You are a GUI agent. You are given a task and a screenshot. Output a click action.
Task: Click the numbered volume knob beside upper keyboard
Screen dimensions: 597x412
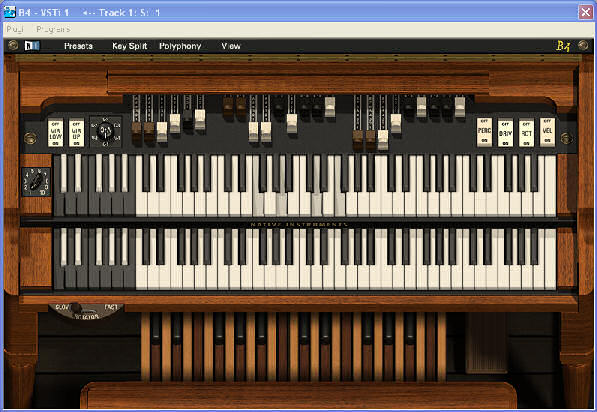coord(36,182)
